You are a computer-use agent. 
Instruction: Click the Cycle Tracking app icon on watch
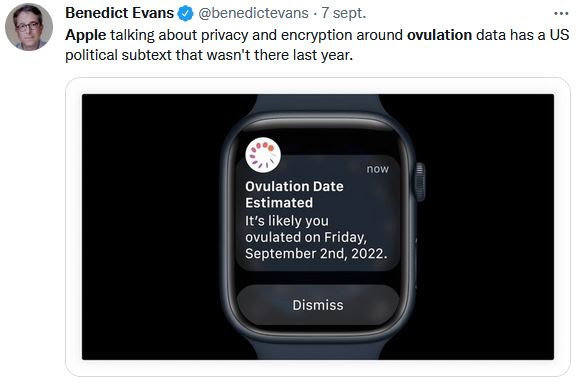[x=263, y=155]
